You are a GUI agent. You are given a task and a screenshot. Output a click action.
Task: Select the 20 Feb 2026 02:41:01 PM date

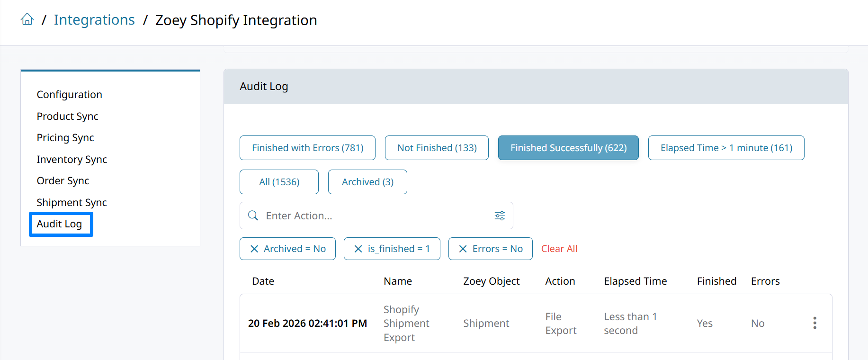pos(308,323)
